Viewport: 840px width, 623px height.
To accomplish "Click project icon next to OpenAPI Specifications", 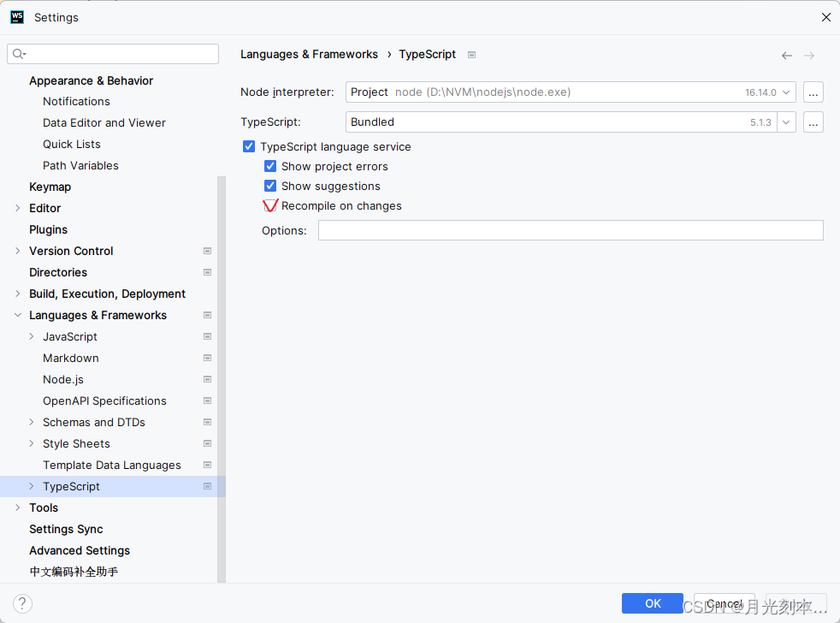I will click(x=207, y=401).
